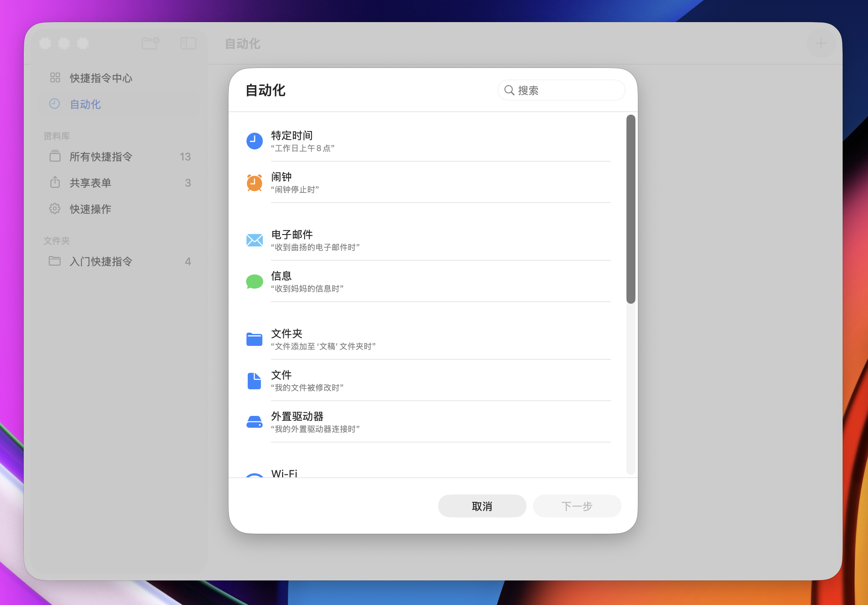The width and height of the screenshot is (868, 605).
Task: Open 所有快捷指令 library item
Action: click(101, 157)
